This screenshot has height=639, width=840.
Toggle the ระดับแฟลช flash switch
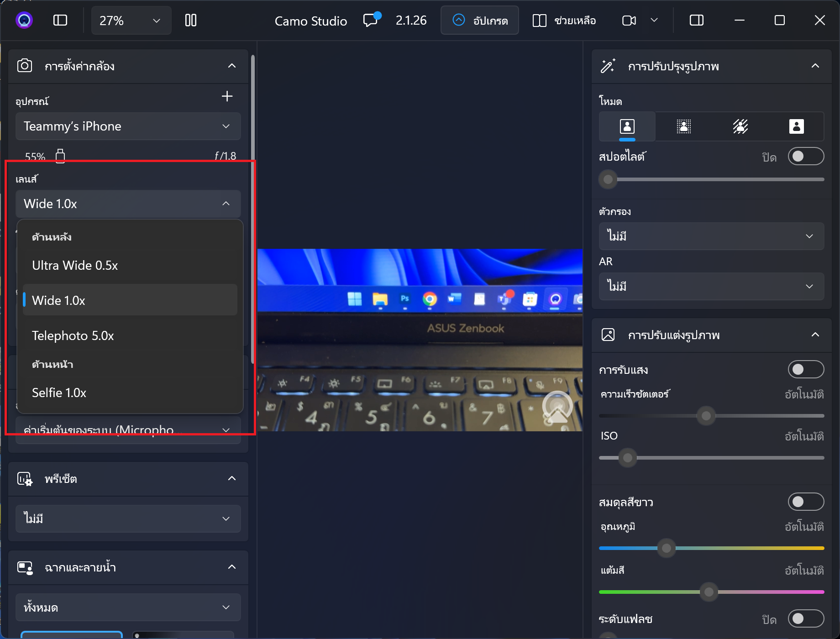tap(806, 618)
